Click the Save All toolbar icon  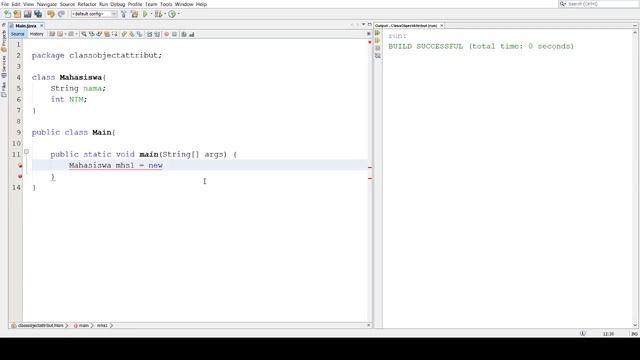pos(38,14)
